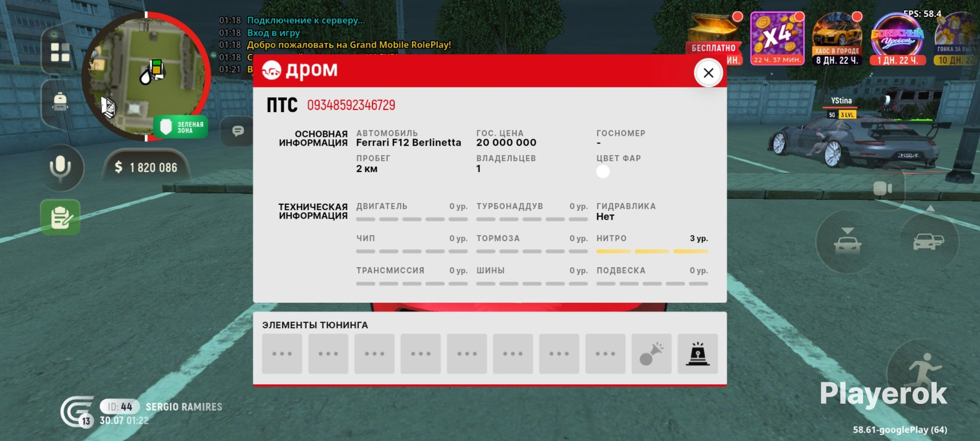Click the Дром logo in red header
The image size is (980, 441).
300,70
